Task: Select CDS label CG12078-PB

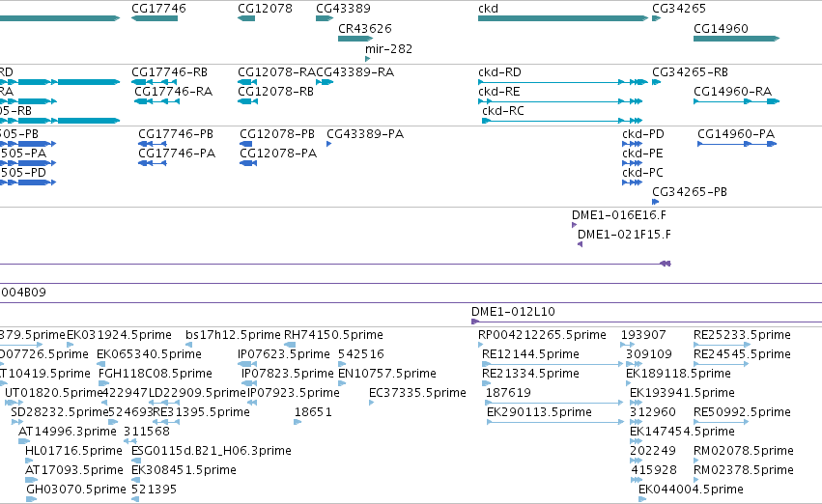Action: coord(277,133)
